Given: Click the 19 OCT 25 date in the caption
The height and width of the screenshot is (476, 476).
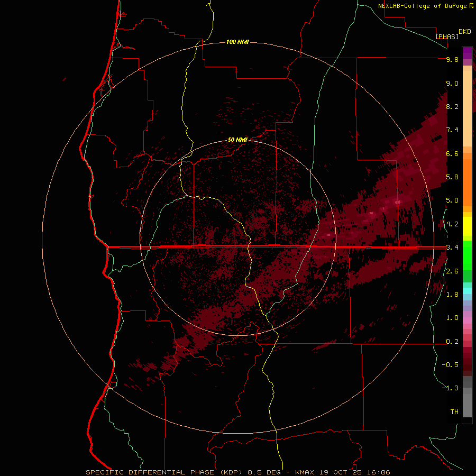Looking at the screenshot, I should (341, 472).
